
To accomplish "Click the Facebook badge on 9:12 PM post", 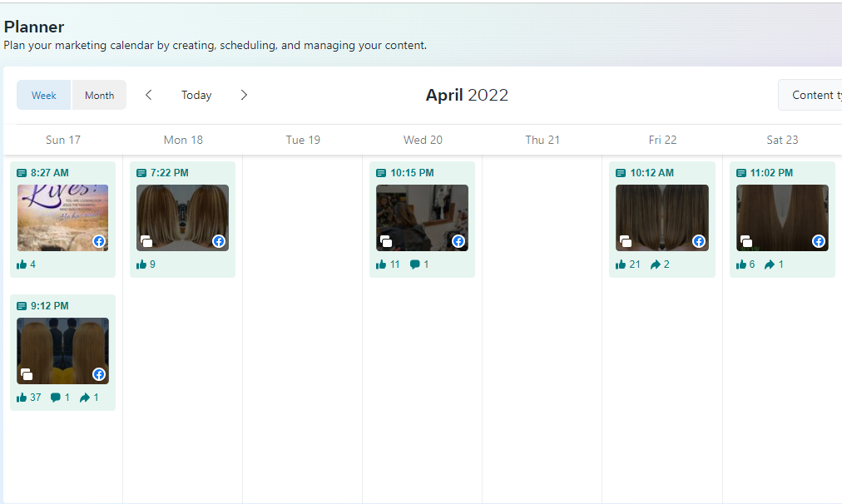I will coord(99,374).
